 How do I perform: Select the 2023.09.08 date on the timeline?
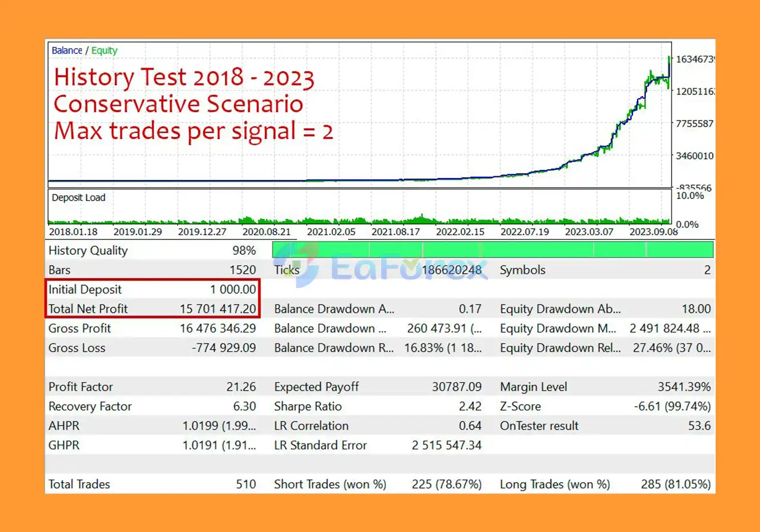[653, 232]
